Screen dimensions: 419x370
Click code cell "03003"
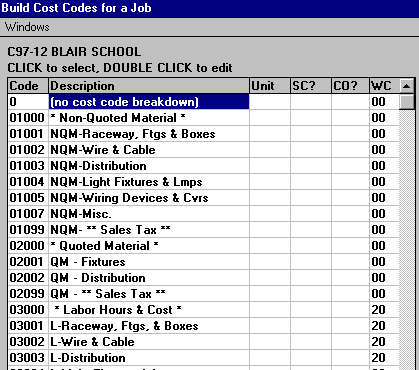(x=28, y=358)
